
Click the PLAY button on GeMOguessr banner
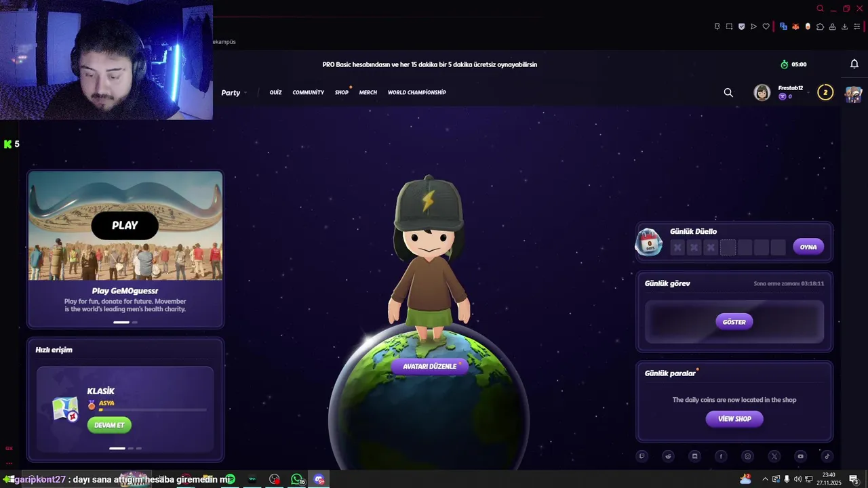coord(125,226)
